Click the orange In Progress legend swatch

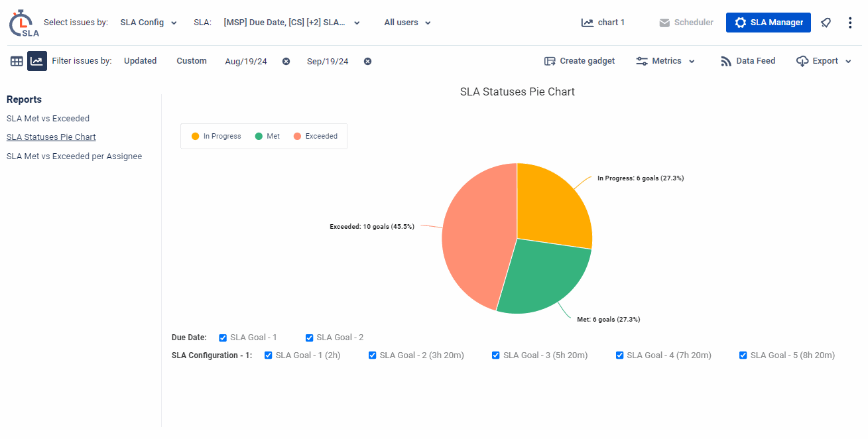[x=194, y=136]
